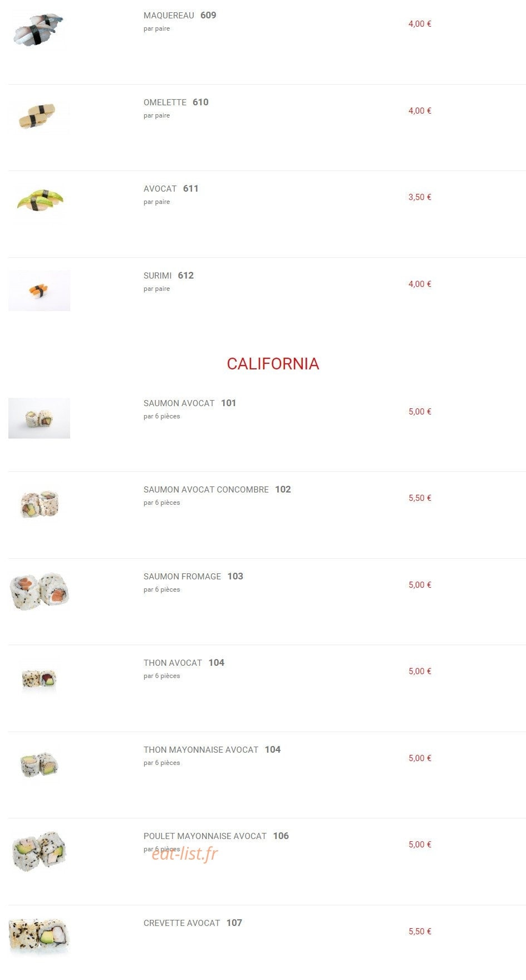This screenshot has width=526, height=980.
Task: View the Saumon Avocat 101 roll image
Action: click(x=39, y=418)
